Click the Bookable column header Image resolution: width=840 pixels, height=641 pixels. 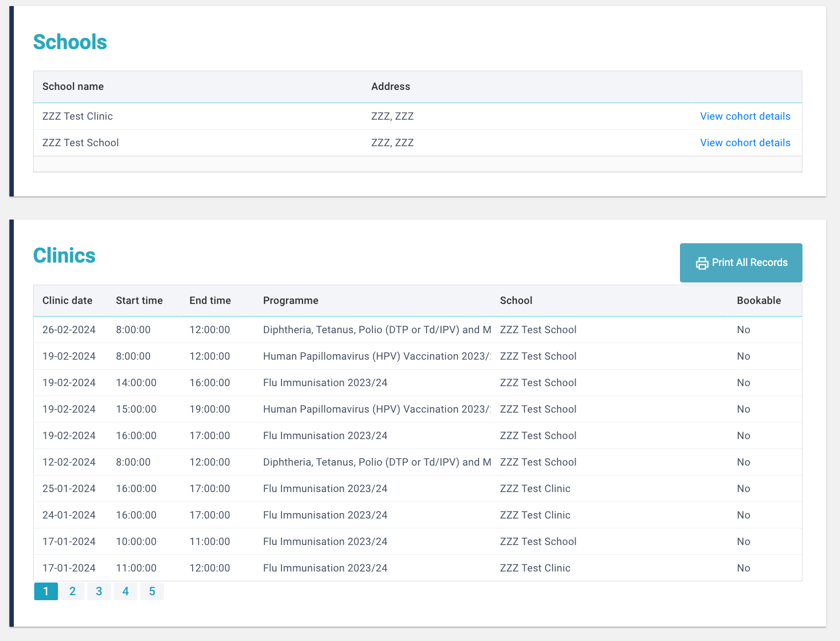coord(758,301)
